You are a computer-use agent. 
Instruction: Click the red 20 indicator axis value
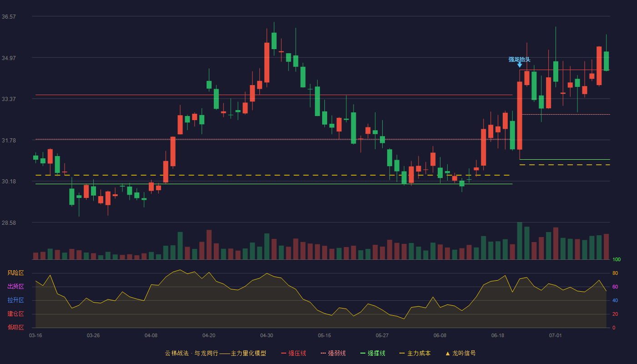(615, 314)
